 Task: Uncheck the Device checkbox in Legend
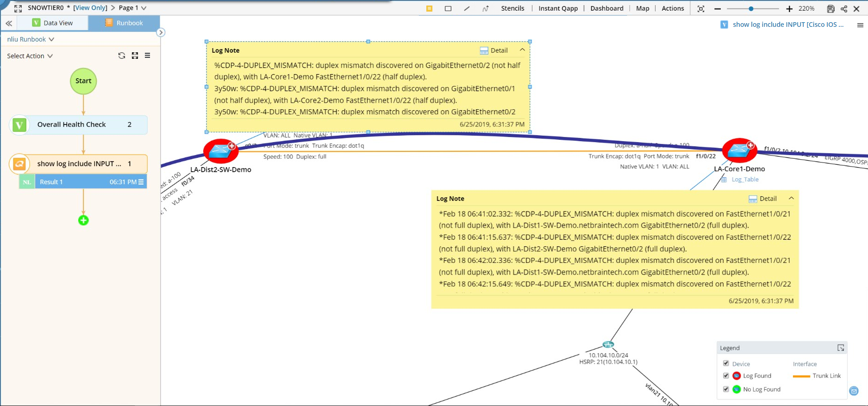726,363
